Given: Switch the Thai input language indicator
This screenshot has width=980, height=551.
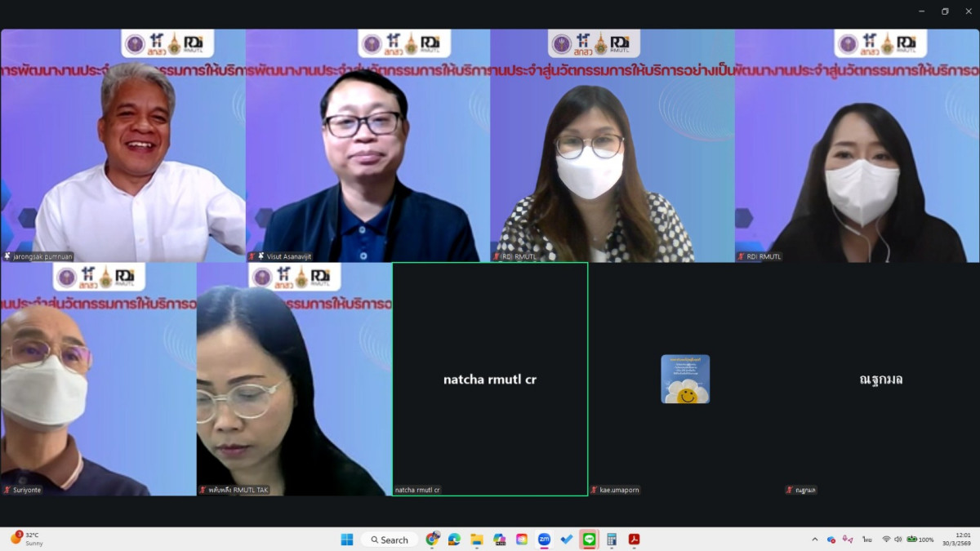Looking at the screenshot, I should coord(866,540).
